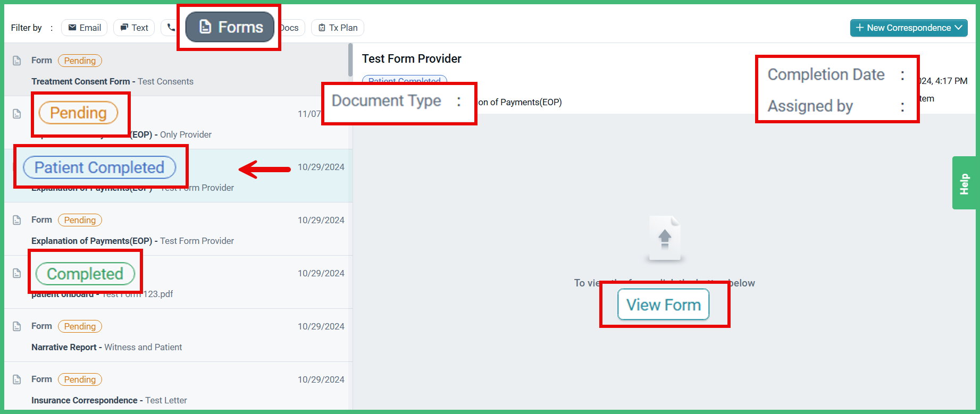The height and width of the screenshot is (414, 980).
Task: Click the form icon on the Insurance Correspondence row
Action: point(17,379)
